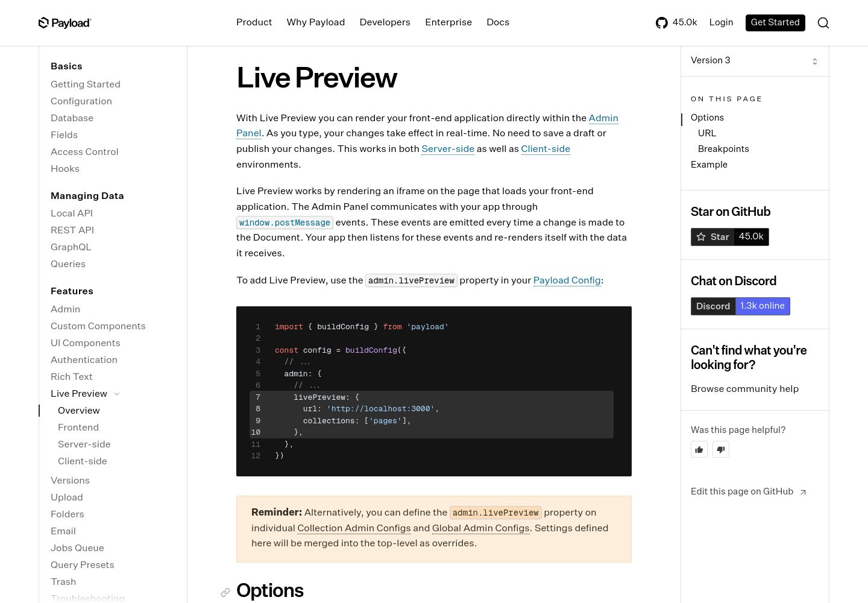Jump to URL in On This Page
Screen dimensions: 868x603
click(x=707, y=133)
